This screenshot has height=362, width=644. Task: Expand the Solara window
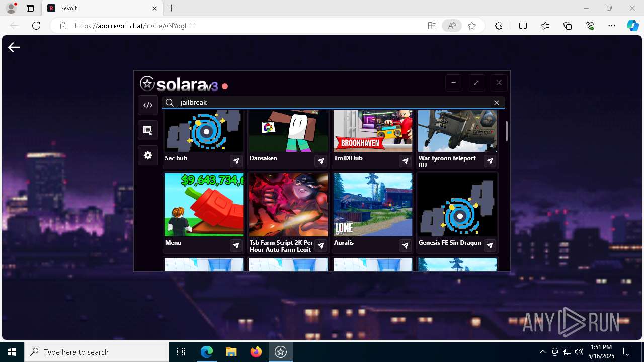pos(476,83)
